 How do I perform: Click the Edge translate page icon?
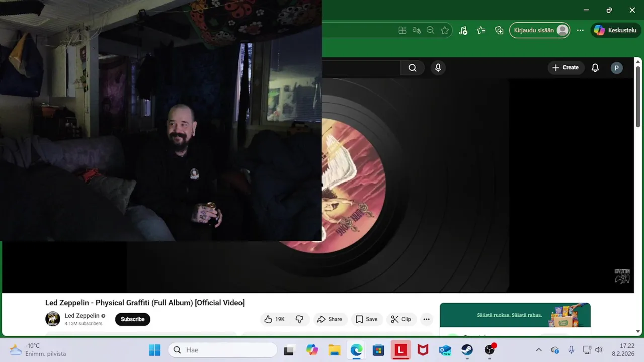point(417,30)
